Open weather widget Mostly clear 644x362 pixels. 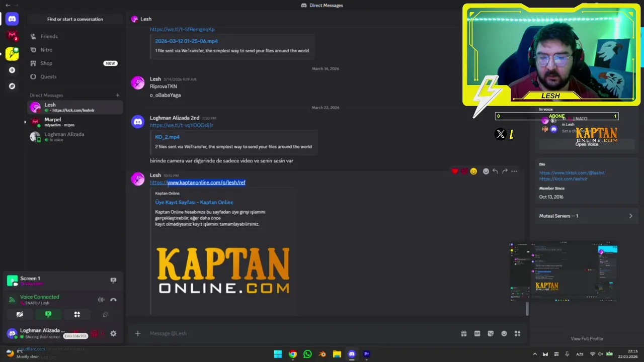click(23, 354)
